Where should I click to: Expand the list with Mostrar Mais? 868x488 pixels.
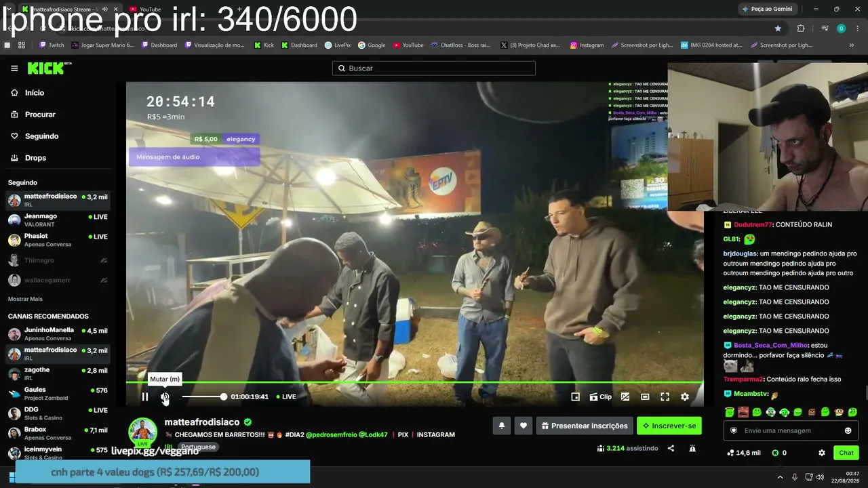click(x=25, y=299)
